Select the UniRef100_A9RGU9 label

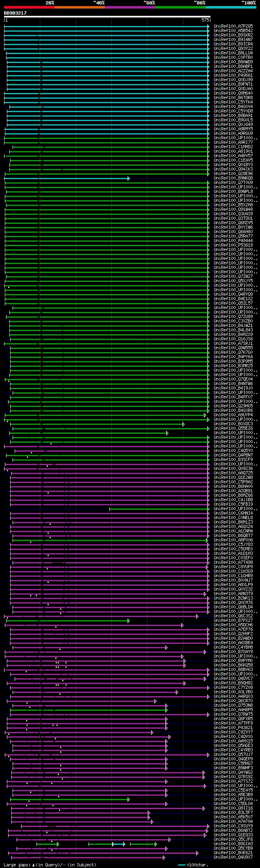(x=233, y=133)
